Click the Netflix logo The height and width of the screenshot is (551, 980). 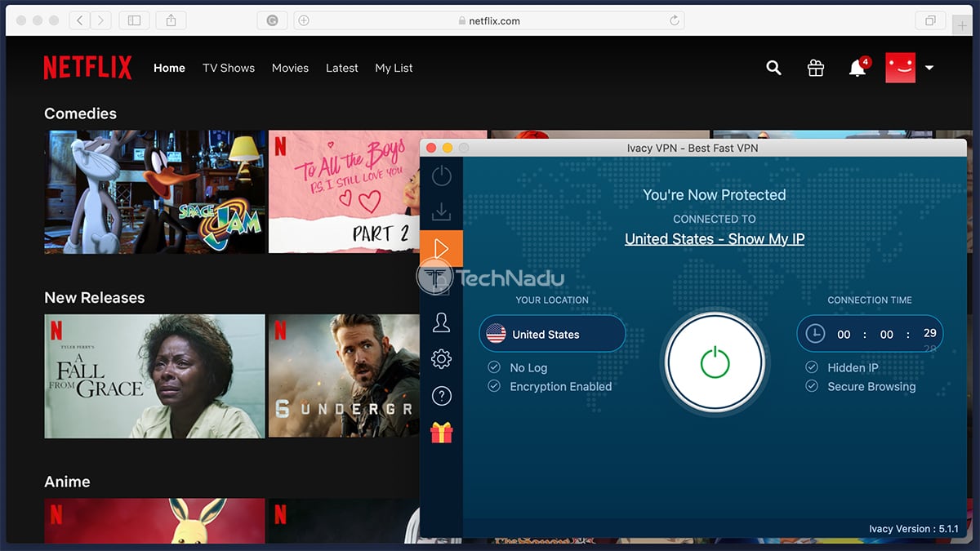click(87, 68)
